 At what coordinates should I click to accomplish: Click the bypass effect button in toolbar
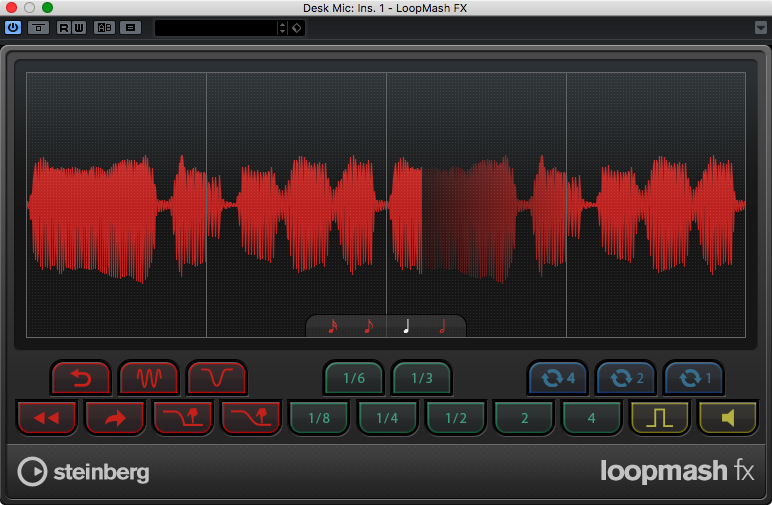click(x=38, y=28)
